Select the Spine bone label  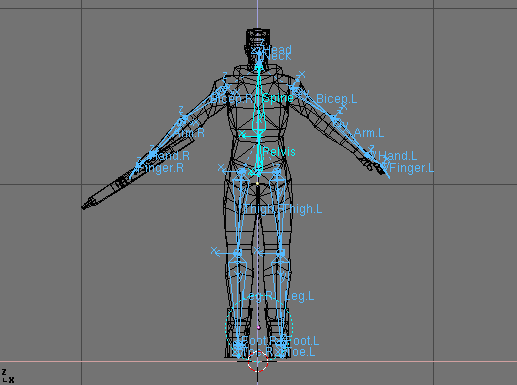point(278,99)
